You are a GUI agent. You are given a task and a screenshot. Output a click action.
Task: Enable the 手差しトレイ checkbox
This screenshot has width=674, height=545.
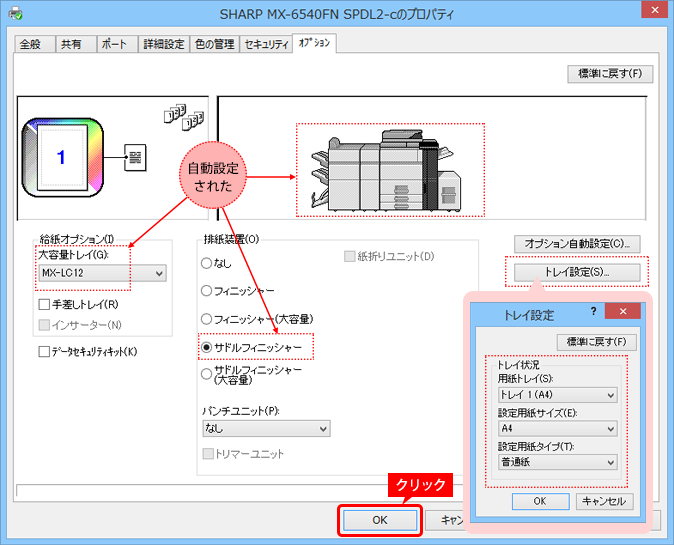coord(44,304)
